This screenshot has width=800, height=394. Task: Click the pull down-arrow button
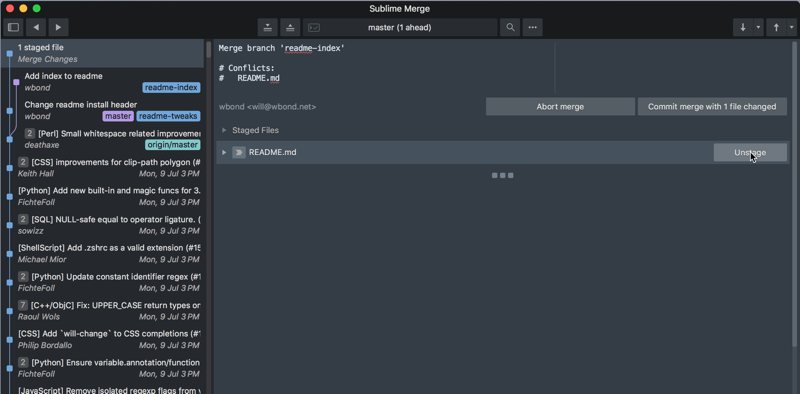point(743,28)
